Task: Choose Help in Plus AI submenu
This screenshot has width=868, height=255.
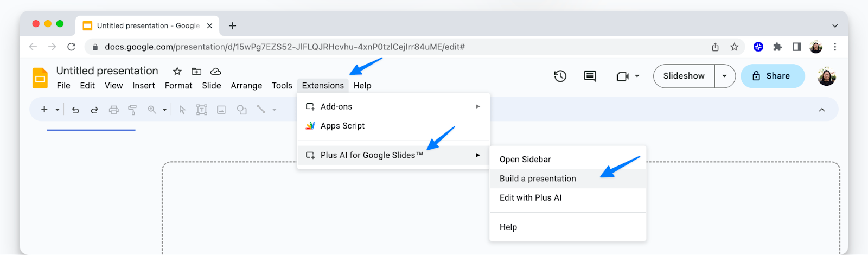Action: (x=568, y=227)
